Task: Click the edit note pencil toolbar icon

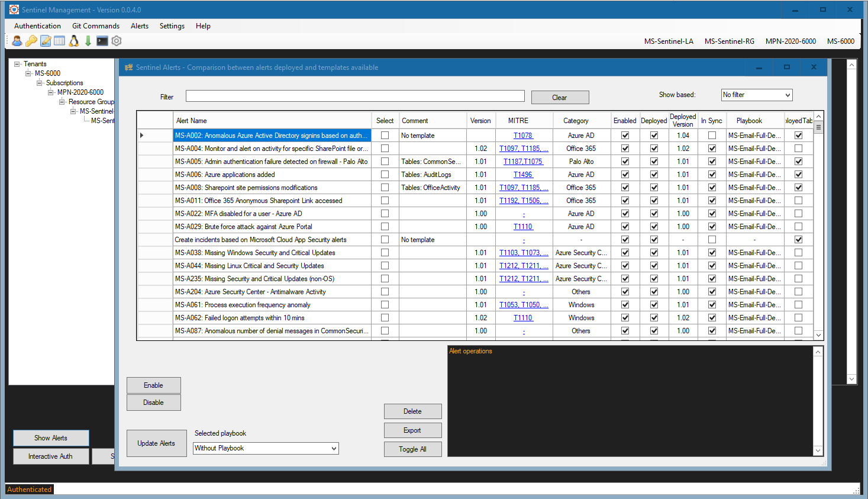Action: [46, 41]
